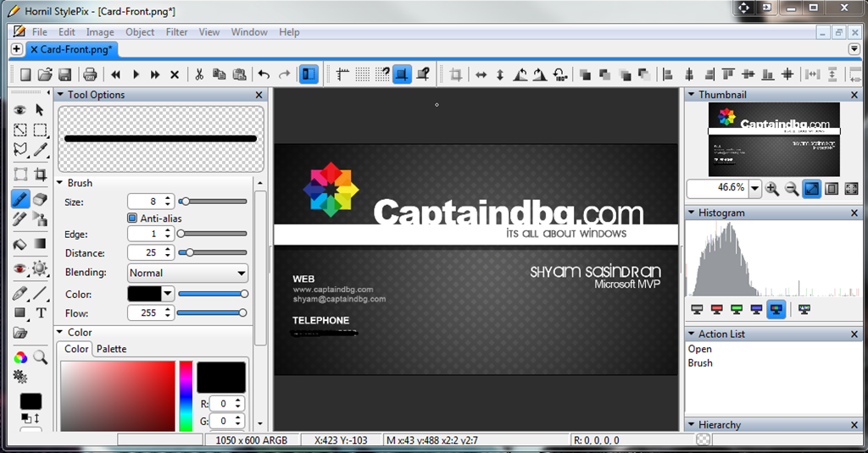Open the Filter menu
This screenshot has width=868, height=453.
[x=176, y=32]
